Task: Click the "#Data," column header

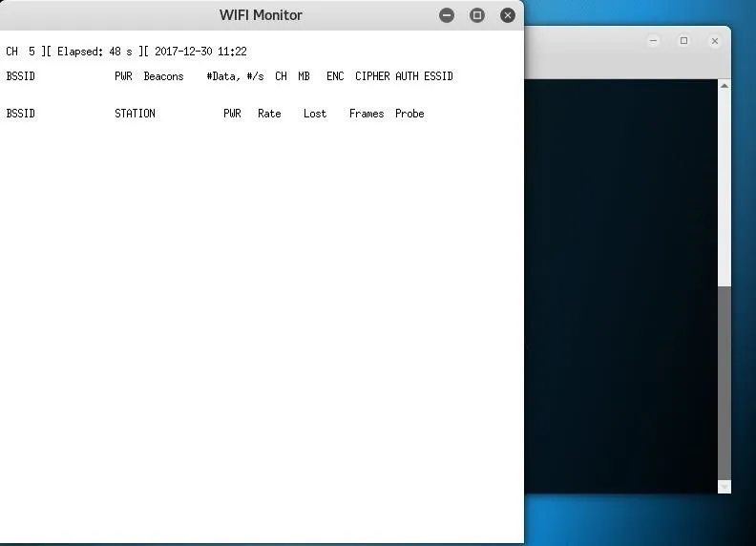Action: pyautogui.click(x=223, y=76)
